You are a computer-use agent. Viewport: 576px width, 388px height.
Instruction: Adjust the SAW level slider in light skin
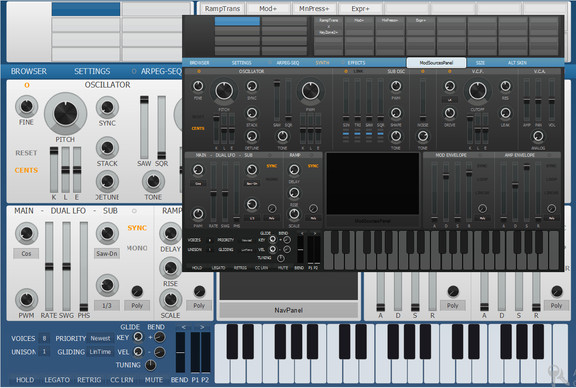point(144,127)
